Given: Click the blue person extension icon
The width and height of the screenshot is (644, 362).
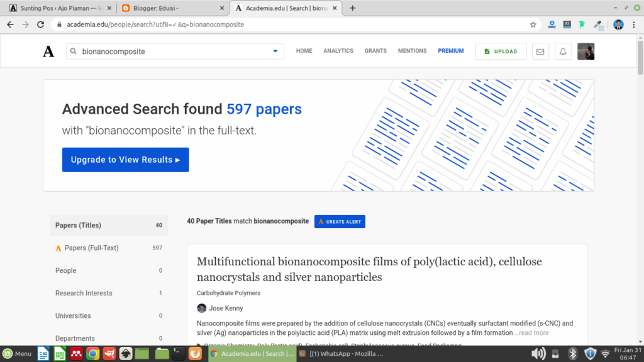Looking at the screenshot, I should pos(552,25).
